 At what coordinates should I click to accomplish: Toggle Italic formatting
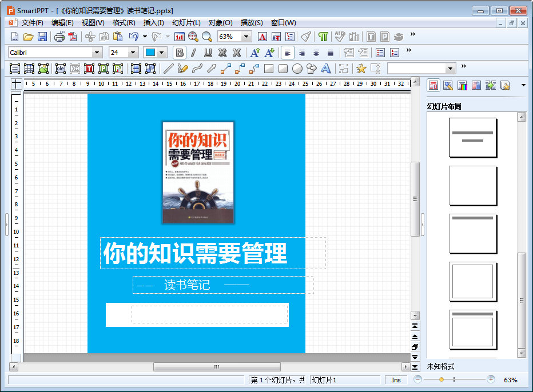pyautogui.click(x=193, y=53)
